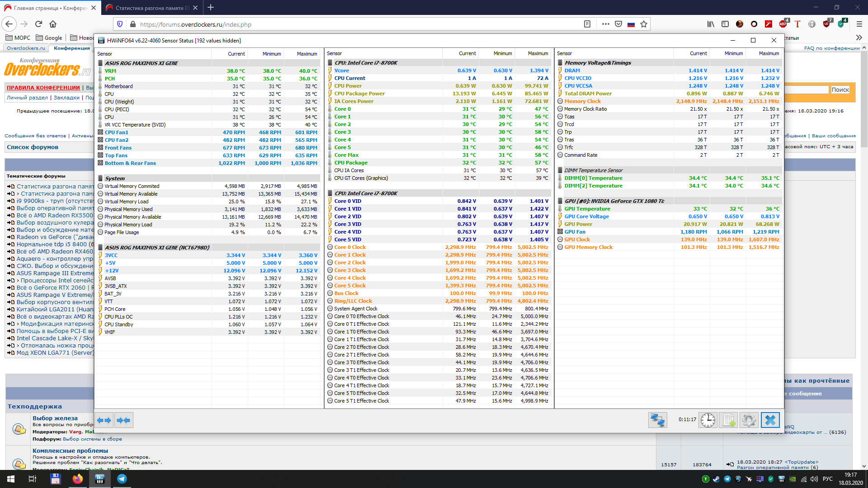
Task: Bookmark page with star icon
Action: (644, 24)
